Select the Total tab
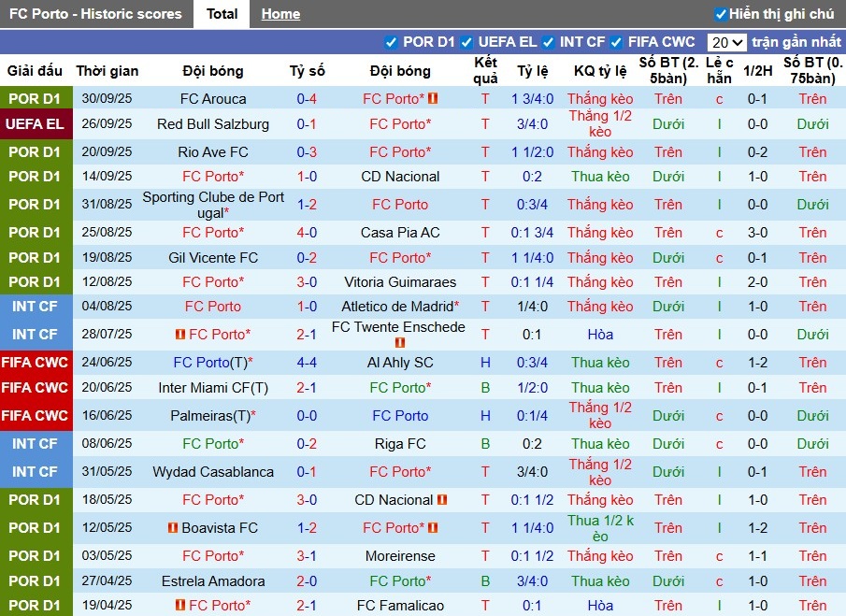The width and height of the screenshot is (846, 616). click(222, 14)
